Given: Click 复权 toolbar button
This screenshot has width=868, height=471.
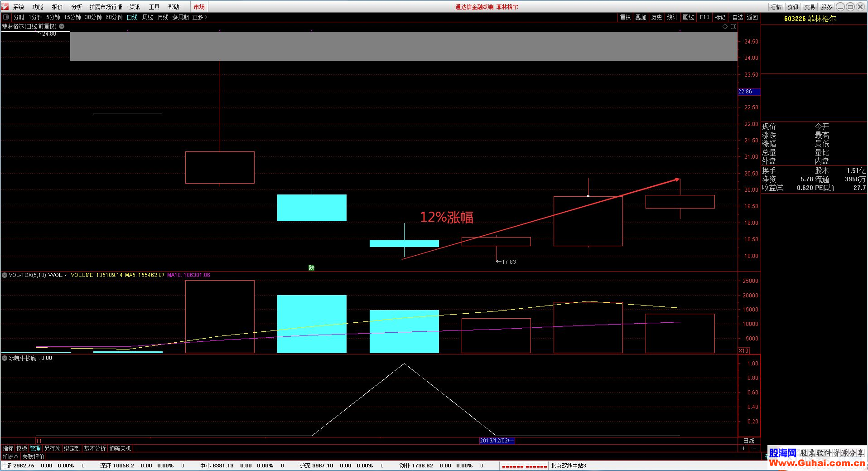Looking at the screenshot, I should click(625, 17).
